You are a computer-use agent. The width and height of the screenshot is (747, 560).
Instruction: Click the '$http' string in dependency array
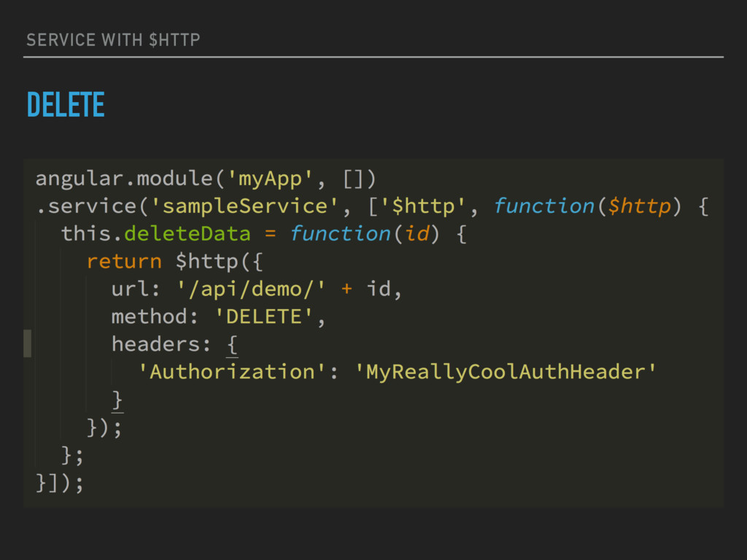[x=422, y=206]
